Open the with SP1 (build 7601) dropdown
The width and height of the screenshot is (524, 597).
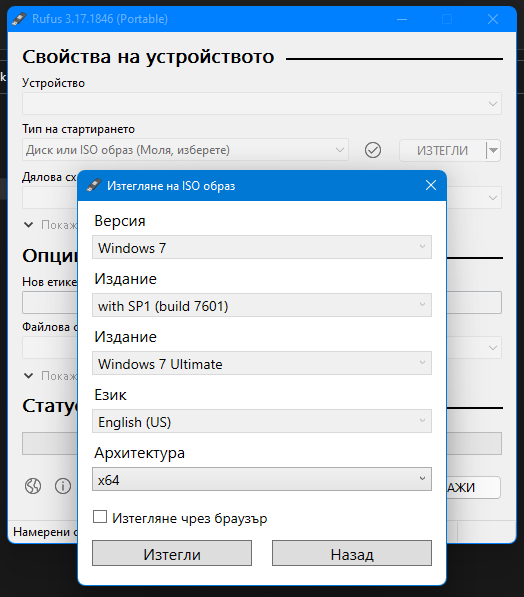pos(262,305)
